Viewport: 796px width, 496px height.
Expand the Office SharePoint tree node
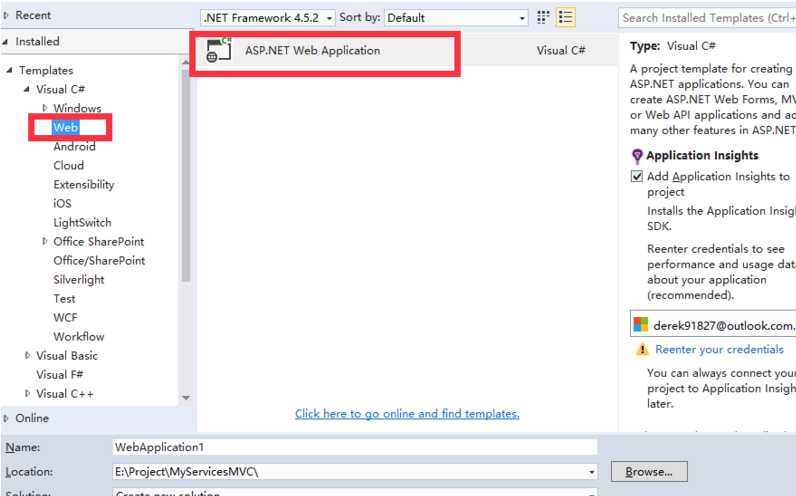tap(45, 241)
